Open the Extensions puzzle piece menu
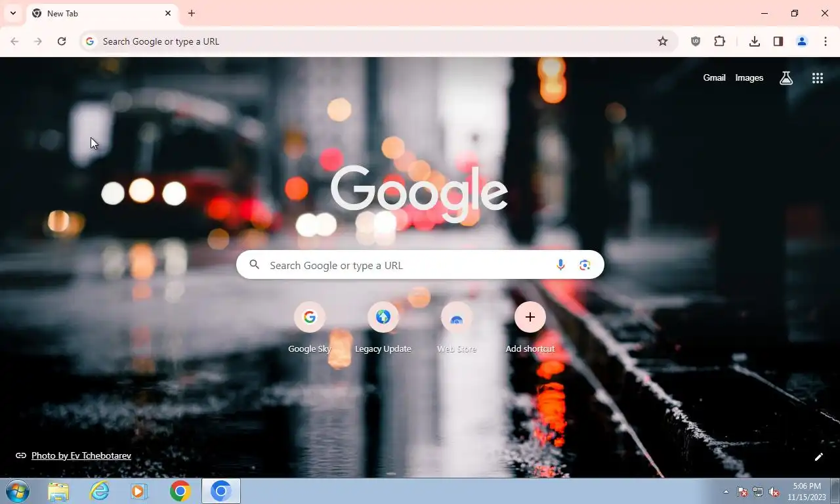 click(720, 41)
